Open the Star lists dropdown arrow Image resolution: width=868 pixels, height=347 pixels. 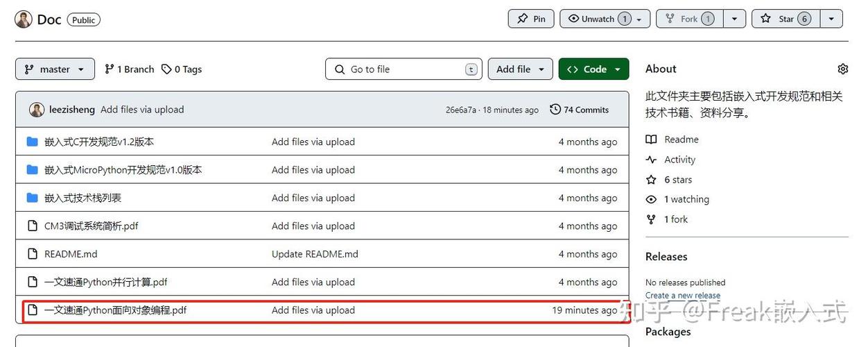click(x=831, y=19)
